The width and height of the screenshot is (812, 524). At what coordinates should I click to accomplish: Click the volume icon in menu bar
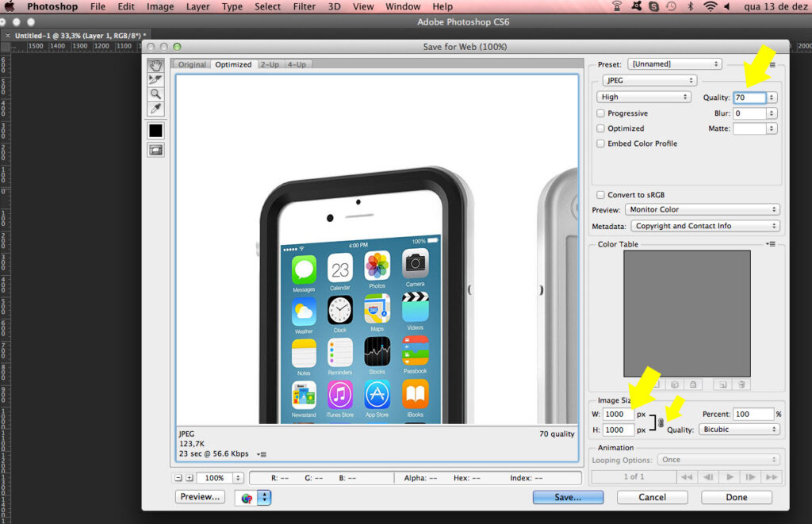[x=726, y=6]
